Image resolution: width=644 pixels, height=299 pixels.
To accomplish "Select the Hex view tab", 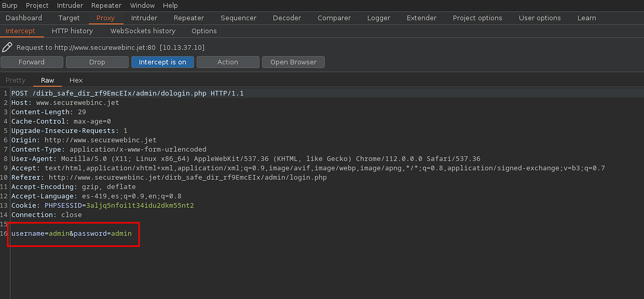I will (x=76, y=80).
